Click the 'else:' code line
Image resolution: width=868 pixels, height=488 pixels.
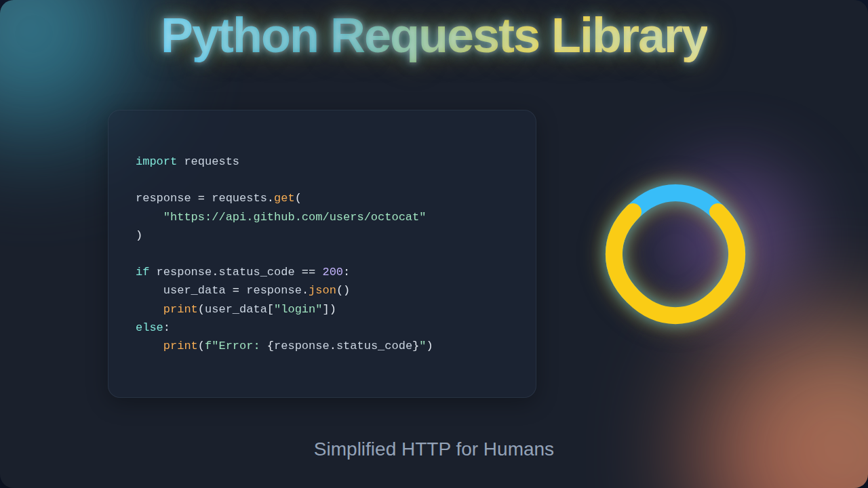click(x=153, y=327)
